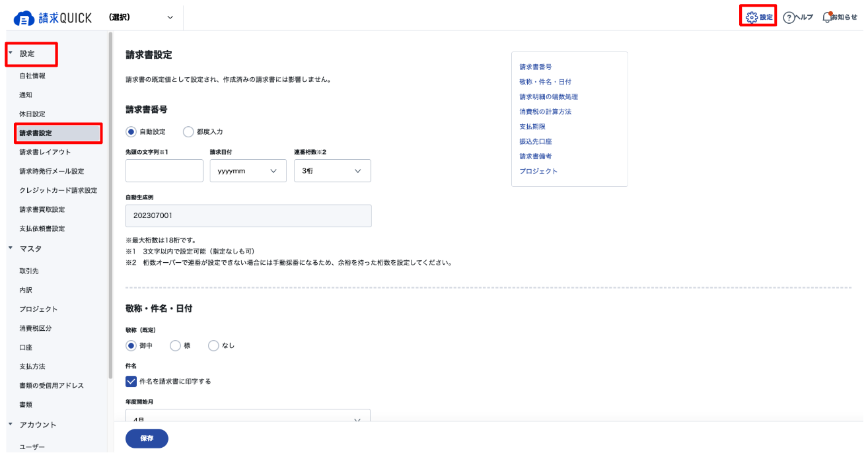Click the 先頭の文字列 input field
The height and width of the screenshot is (457, 868).
(x=164, y=170)
